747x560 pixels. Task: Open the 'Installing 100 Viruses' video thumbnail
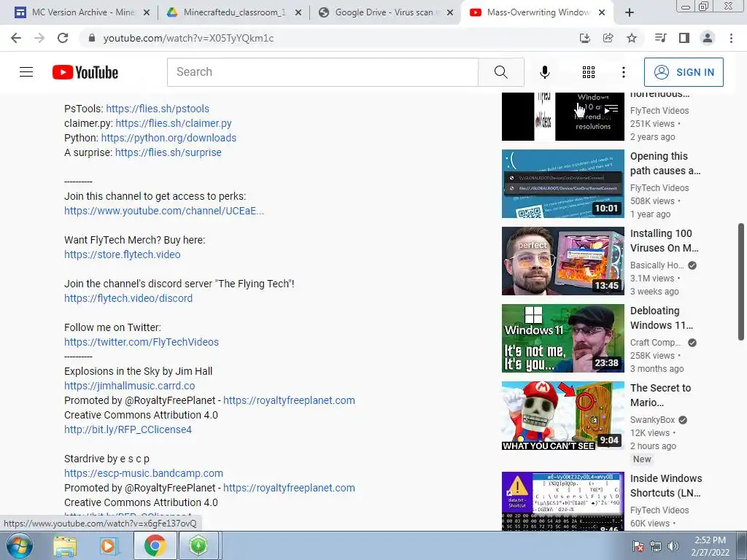tap(562, 261)
